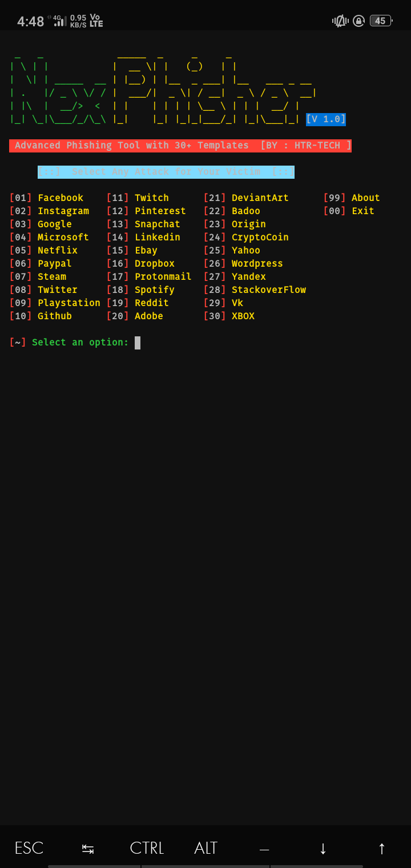Click the [10] Github list entry
Viewport: 411px width, 868px height.
tap(41, 316)
